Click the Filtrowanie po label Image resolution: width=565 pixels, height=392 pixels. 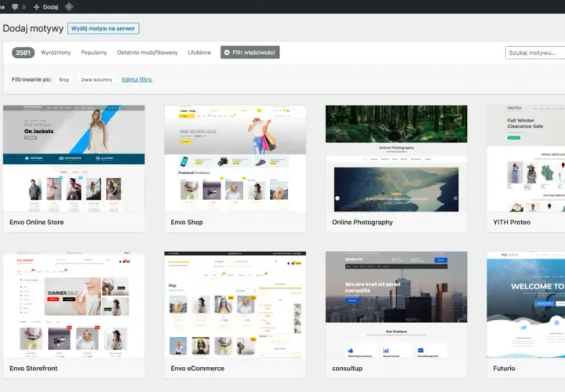31,79
